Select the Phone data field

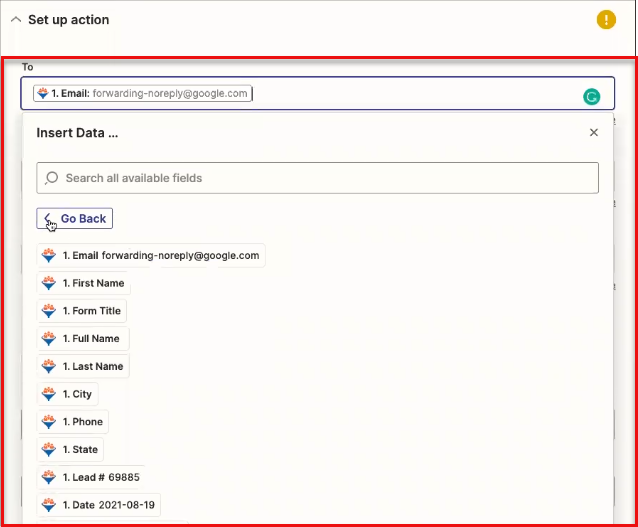(x=72, y=422)
